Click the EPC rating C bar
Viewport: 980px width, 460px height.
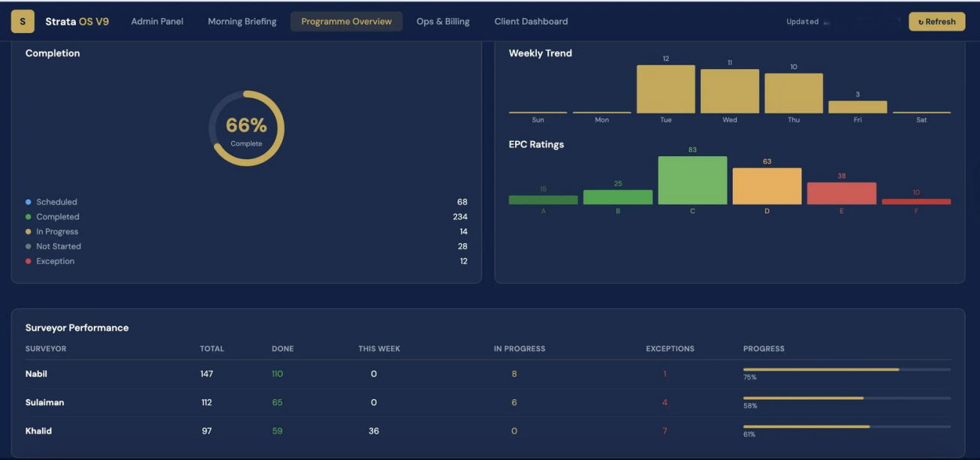click(x=692, y=180)
